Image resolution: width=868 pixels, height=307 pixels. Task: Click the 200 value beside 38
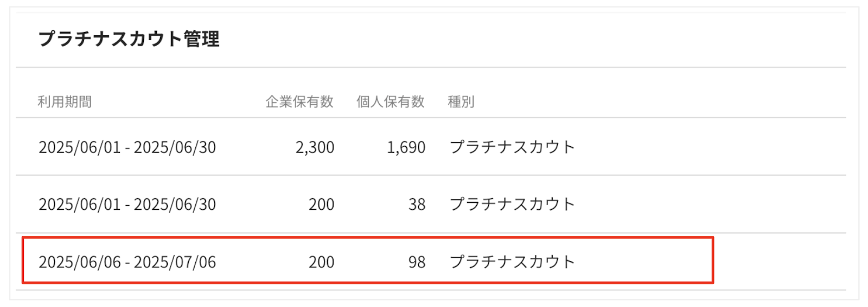pos(321,204)
